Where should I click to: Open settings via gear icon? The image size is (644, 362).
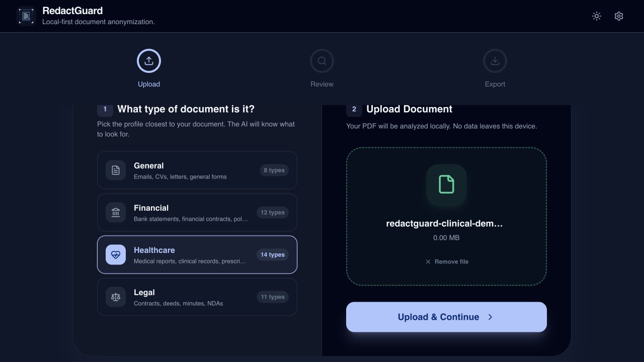pos(619,16)
